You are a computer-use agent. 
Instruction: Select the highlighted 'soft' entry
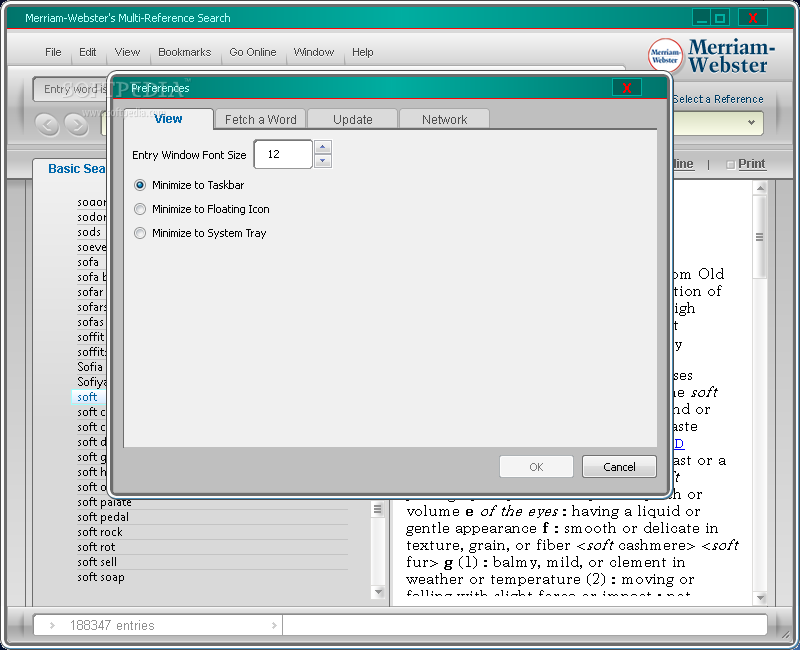87,397
